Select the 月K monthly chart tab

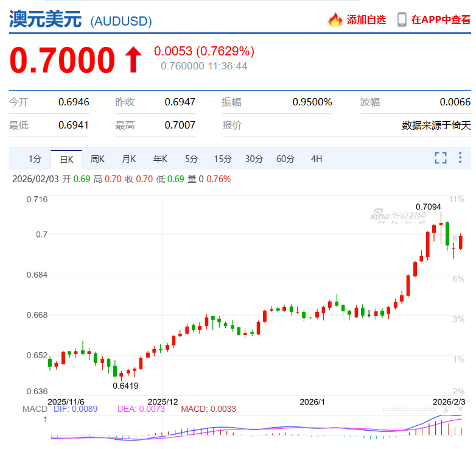129,159
